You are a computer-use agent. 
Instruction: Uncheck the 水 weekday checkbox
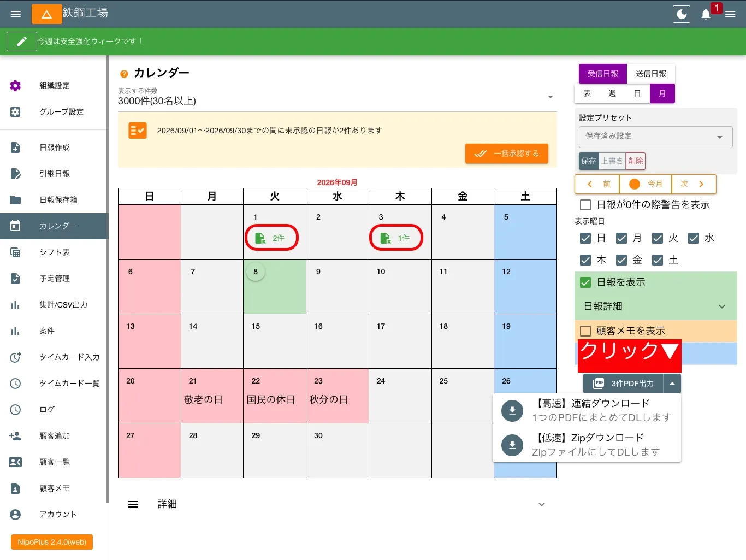click(694, 238)
